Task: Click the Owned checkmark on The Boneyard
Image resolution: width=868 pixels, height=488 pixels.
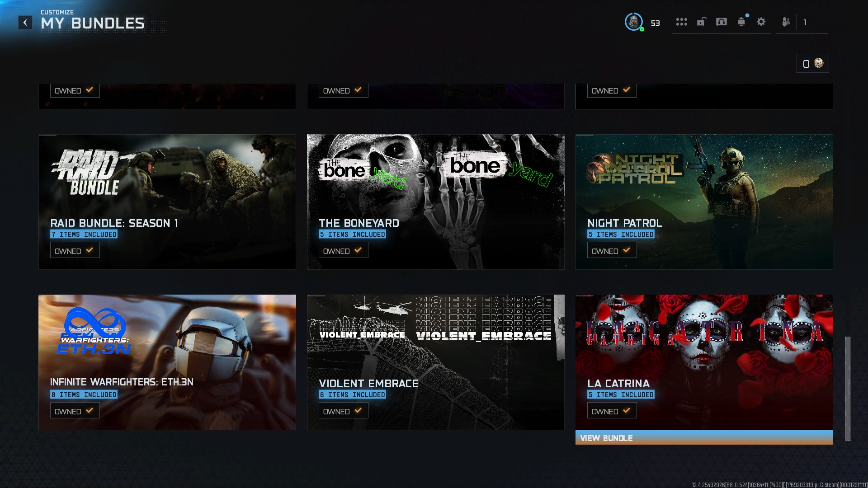Action: [358, 250]
